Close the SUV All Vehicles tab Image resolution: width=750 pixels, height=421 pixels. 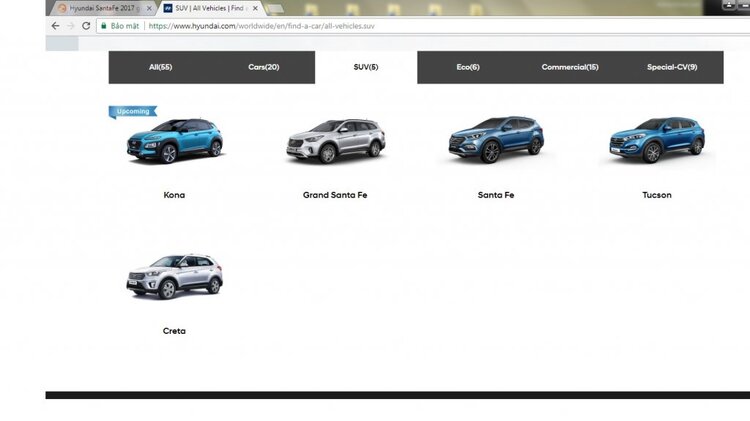click(x=255, y=8)
